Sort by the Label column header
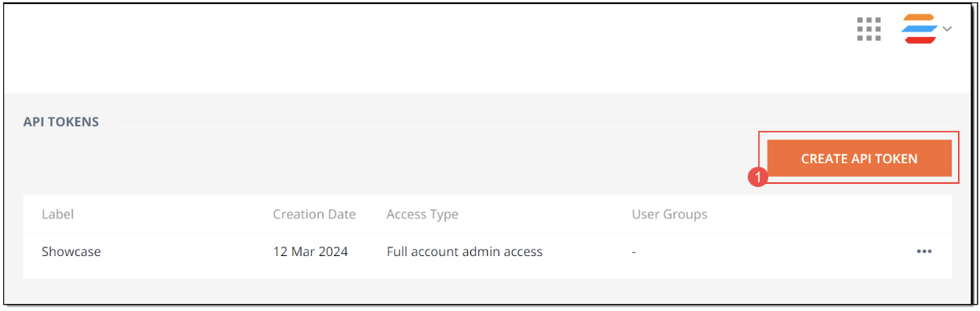Screen dimensions: 980x311 coord(57,214)
